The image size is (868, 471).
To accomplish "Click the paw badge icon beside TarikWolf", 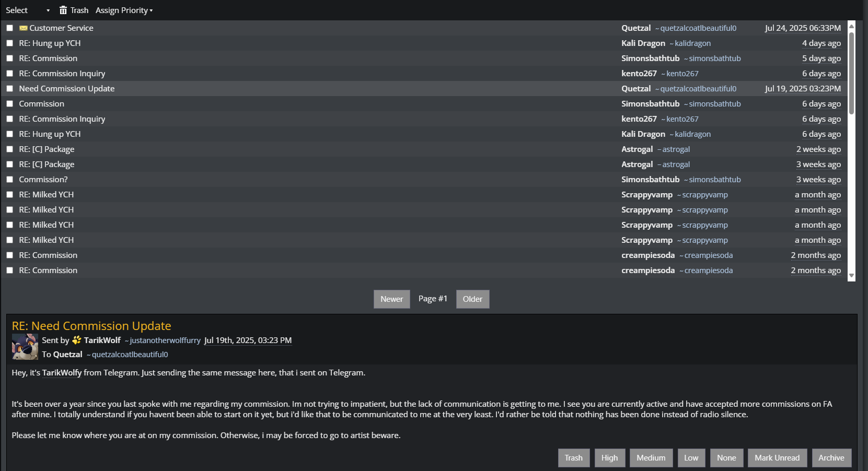I will [x=77, y=340].
